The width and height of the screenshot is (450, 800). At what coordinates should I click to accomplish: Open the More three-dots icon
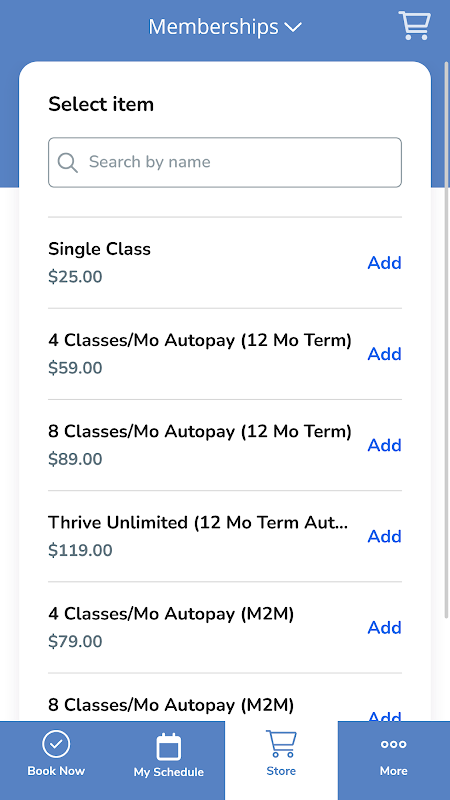pyautogui.click(x=393, y=744)
